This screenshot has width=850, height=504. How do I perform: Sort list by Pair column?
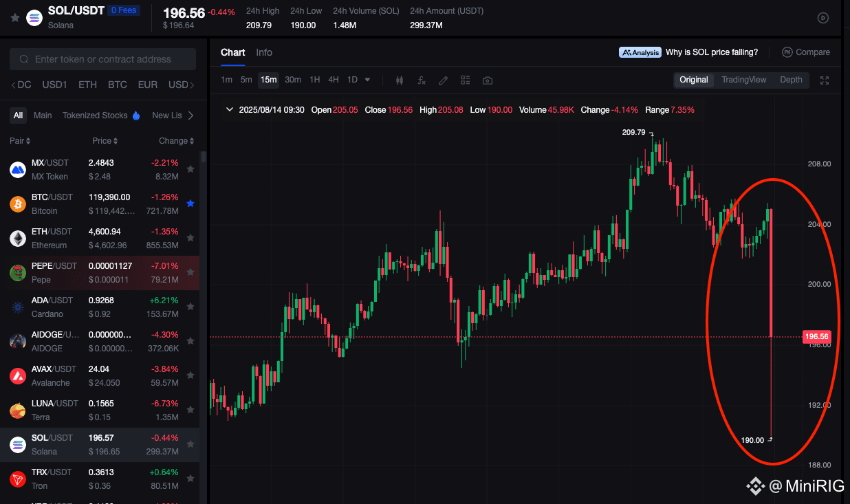pyautogui.click(x=21, y=141)
